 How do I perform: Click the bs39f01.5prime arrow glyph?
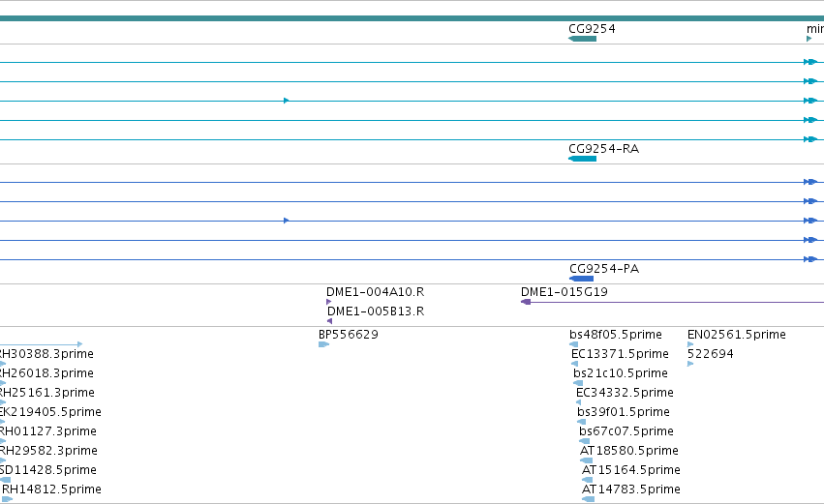point(581,422)
